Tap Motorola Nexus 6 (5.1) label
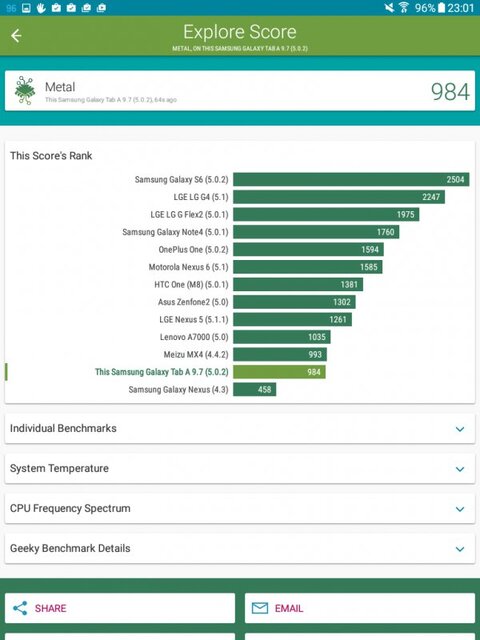 188,267
